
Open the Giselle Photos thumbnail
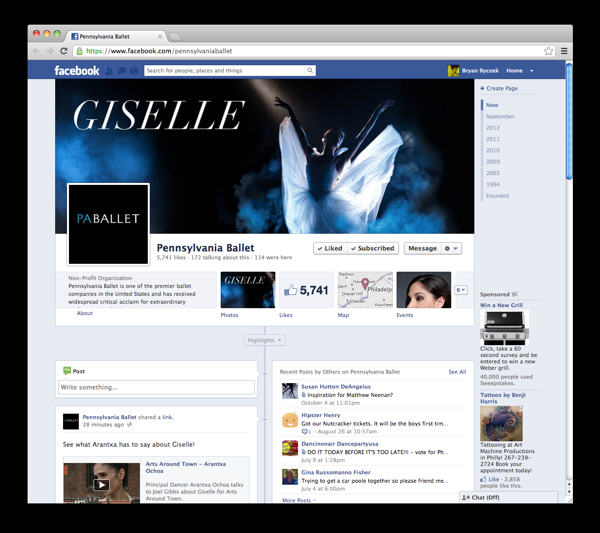click(x=248, y=290)
